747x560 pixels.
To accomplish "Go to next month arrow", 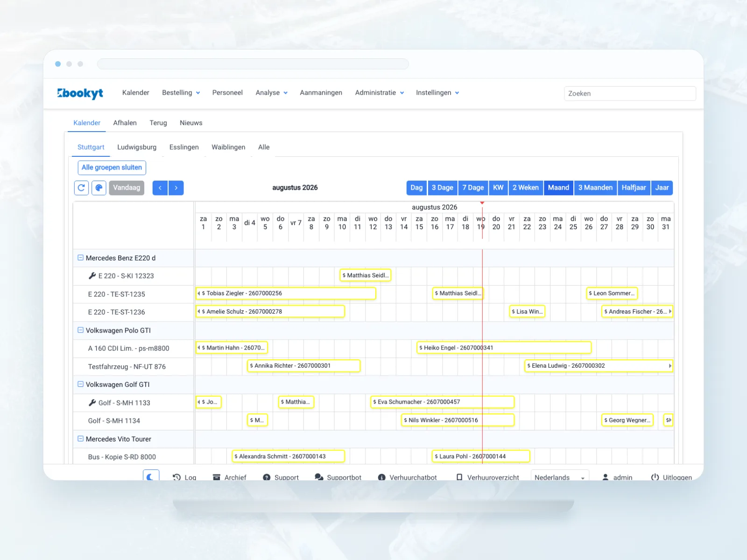I will coord(176,188).
